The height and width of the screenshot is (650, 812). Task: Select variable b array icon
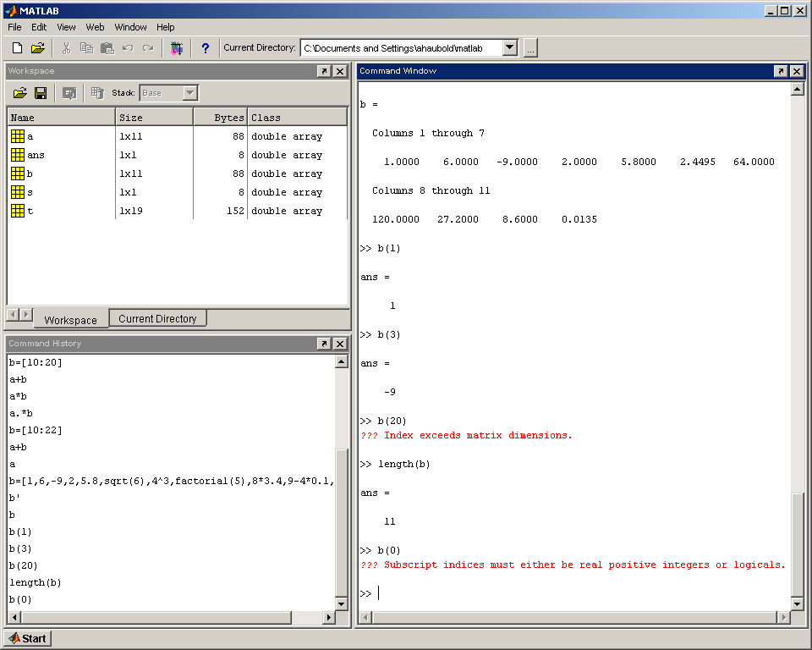[18, 174]
